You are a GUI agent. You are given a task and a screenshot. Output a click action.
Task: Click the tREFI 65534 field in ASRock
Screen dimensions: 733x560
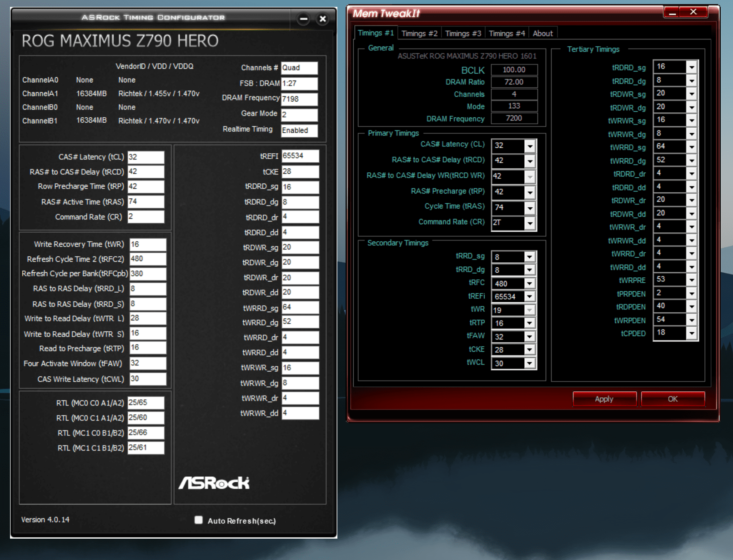(300, 156)
